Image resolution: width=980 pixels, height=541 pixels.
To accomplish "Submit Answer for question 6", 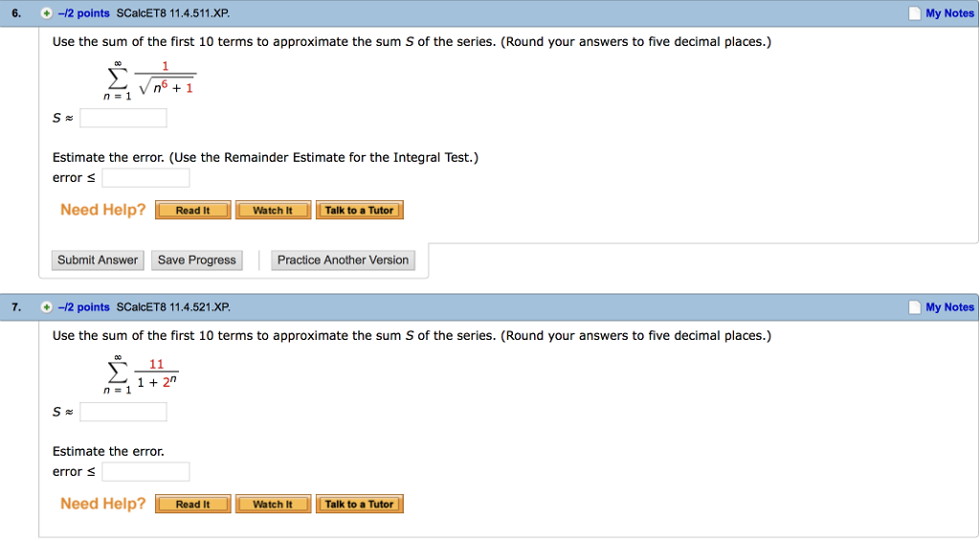I will (x=98, y=260).
